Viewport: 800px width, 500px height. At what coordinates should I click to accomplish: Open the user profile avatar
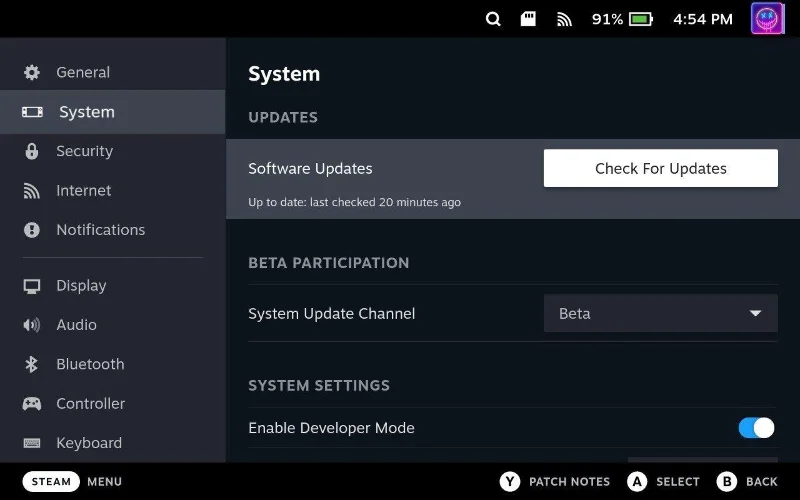tap(768, 19)
